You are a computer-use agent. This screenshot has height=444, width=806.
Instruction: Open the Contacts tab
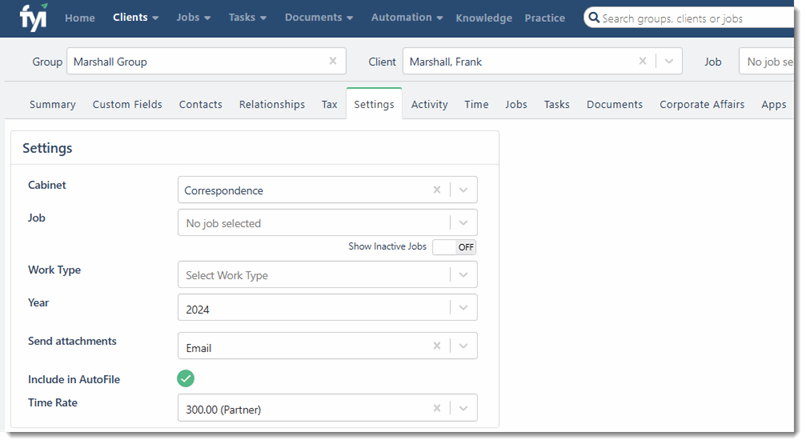[200, 104]
